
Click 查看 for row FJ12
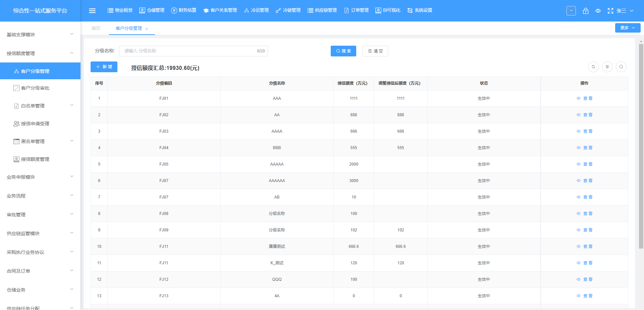585,279
